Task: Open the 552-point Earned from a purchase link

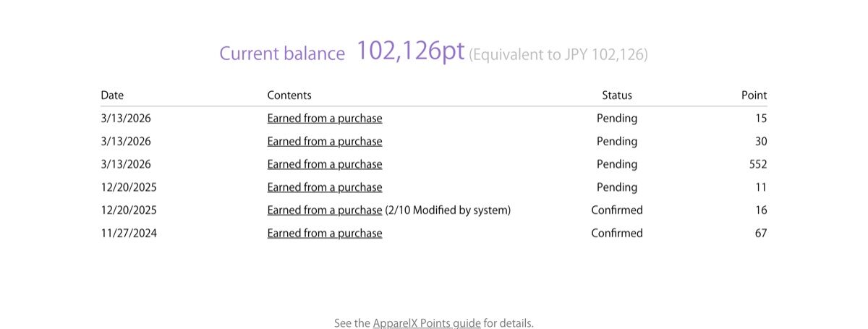Action: [x=325, y=164]
